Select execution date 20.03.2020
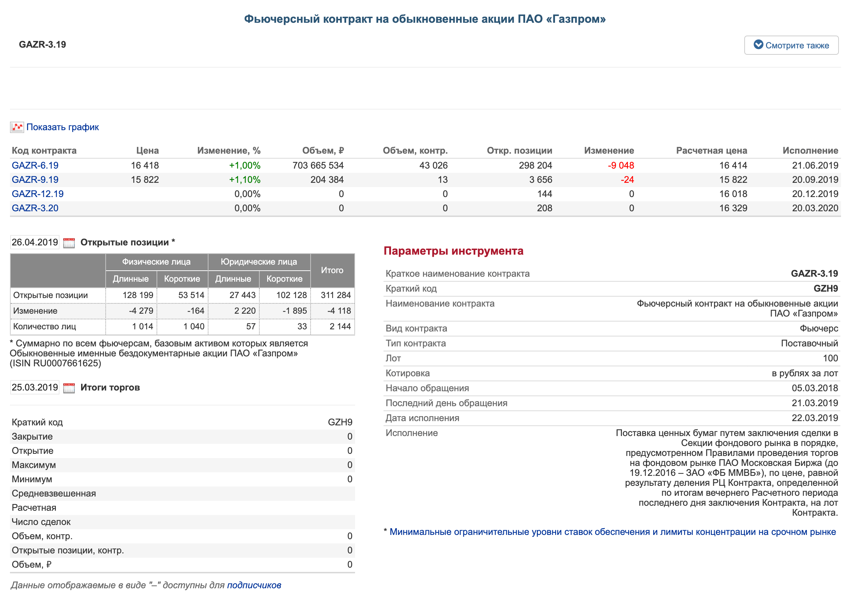 pyautogui.click(x=815, y=208)
